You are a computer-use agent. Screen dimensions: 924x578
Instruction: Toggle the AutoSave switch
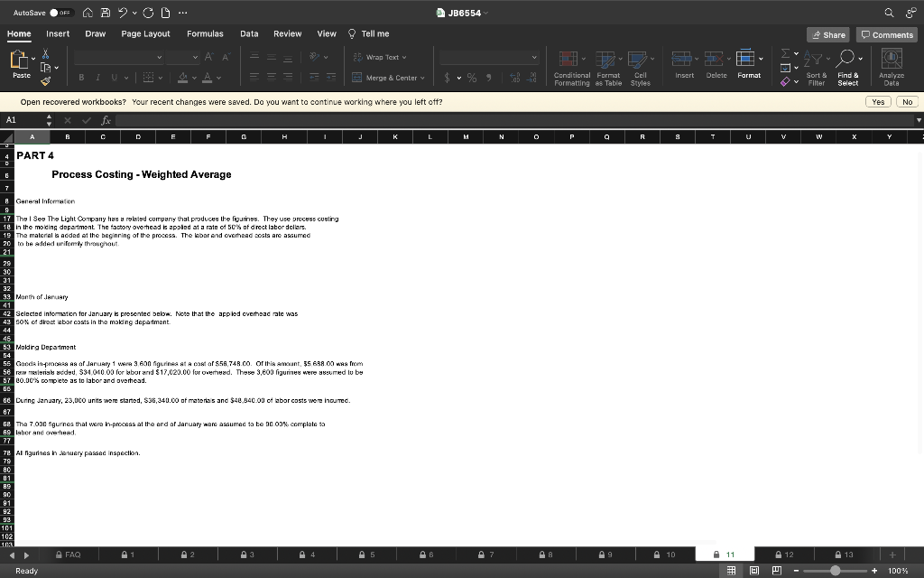coord(61,13)
